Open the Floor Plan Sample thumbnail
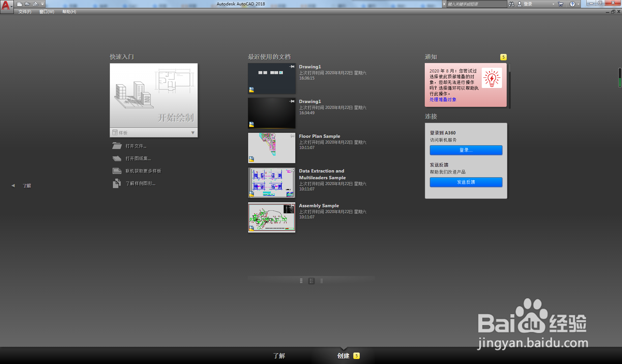The image size is (622, 364). point(272,148)
